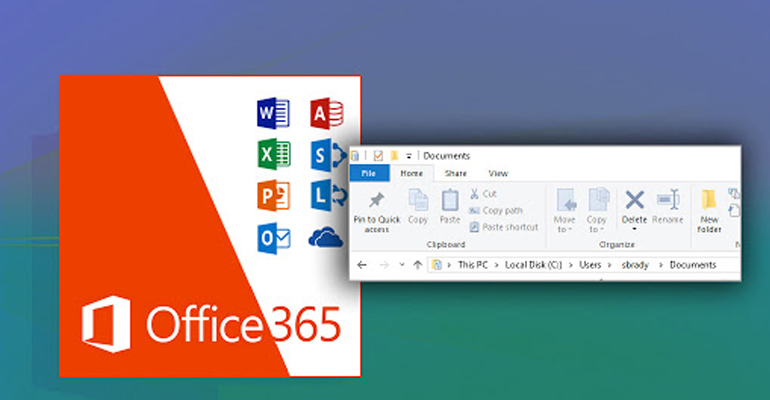Click Documents at the address path end

[693, 265]
